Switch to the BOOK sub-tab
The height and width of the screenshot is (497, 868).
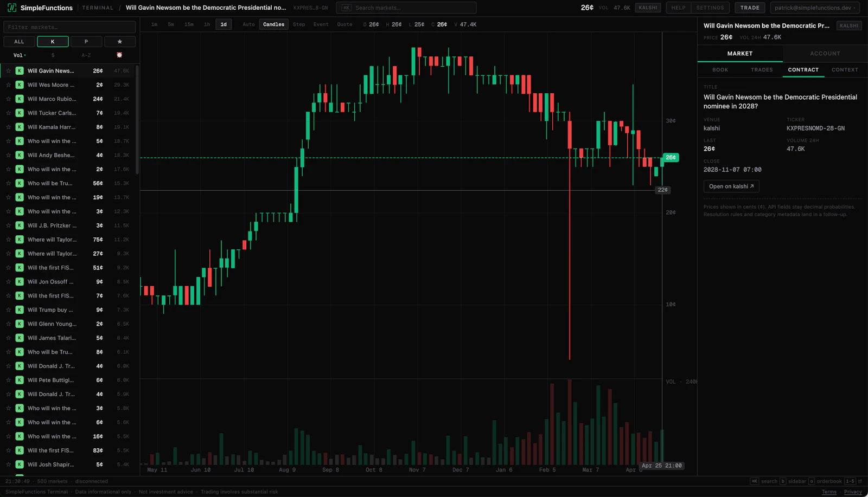click(720, 70)
